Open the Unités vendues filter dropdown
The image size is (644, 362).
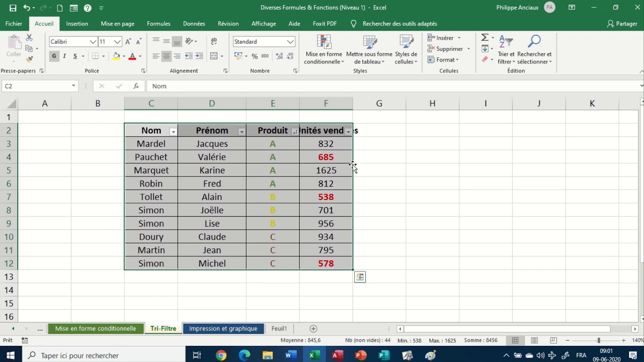(348, 132)
